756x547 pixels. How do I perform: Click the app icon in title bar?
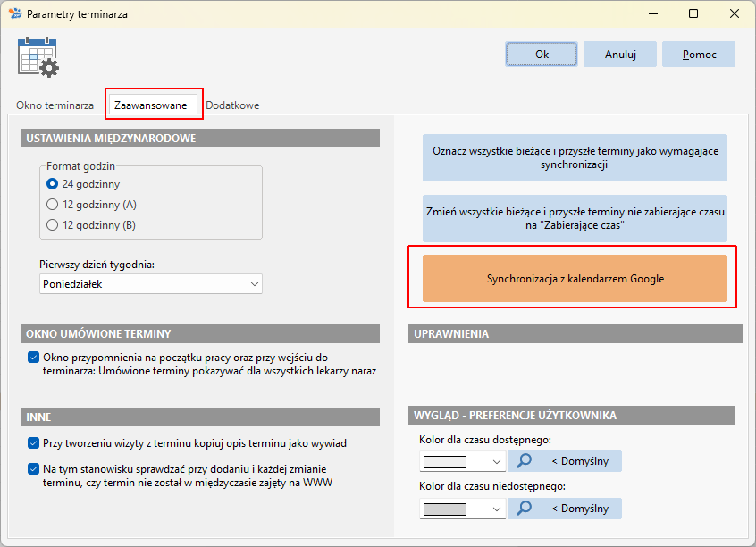tap(15, 13)
